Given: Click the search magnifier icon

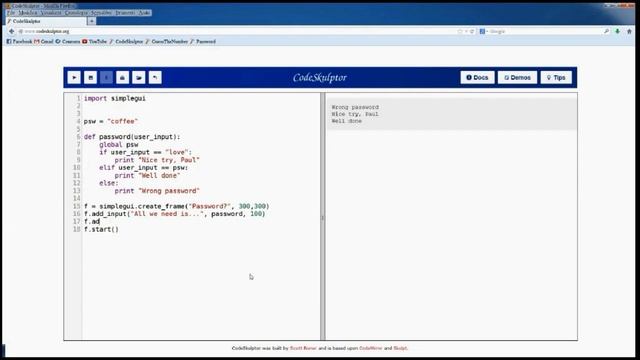Looking at the screenshot, I should 607,31.
